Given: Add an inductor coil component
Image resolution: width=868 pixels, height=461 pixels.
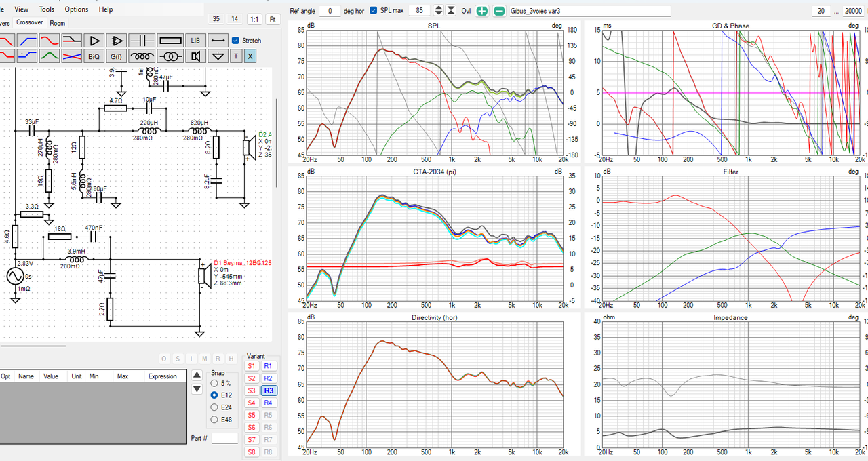Looking at the screenshot, I should click(142, 56).
